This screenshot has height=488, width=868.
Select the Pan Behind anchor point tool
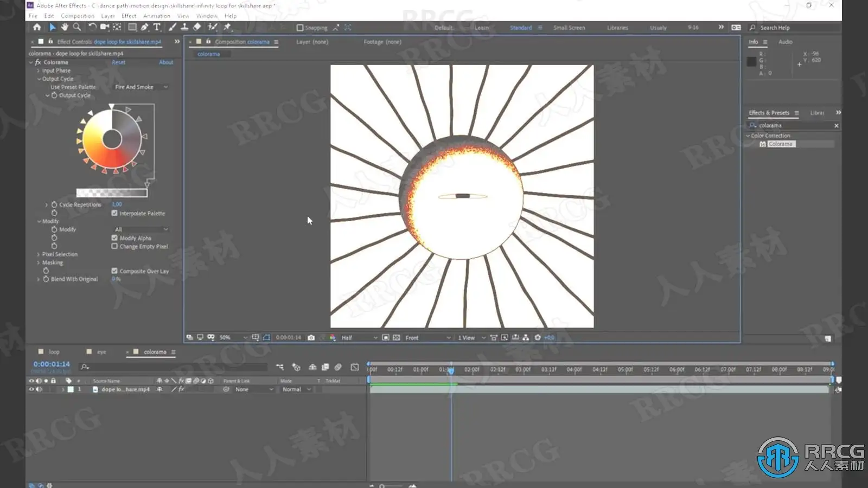117,27
